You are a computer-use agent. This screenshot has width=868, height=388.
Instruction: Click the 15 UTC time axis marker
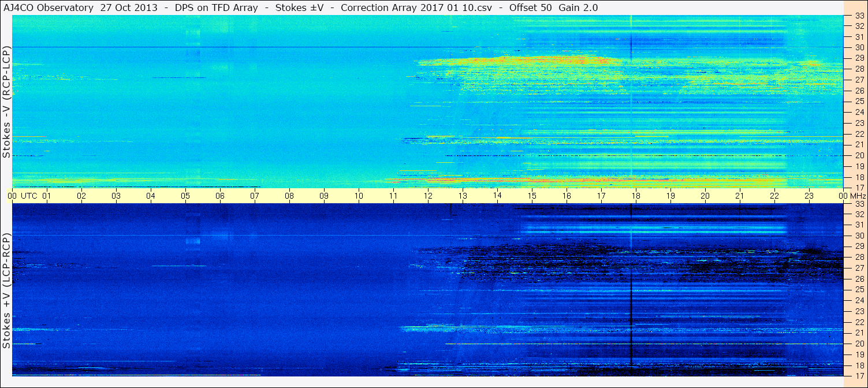[x=532, y=196]
